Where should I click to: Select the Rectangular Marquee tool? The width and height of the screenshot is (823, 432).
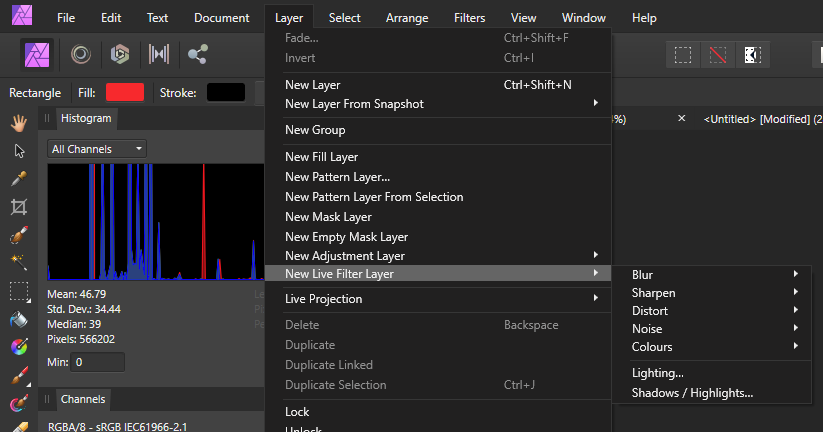(x=19, y=292)
